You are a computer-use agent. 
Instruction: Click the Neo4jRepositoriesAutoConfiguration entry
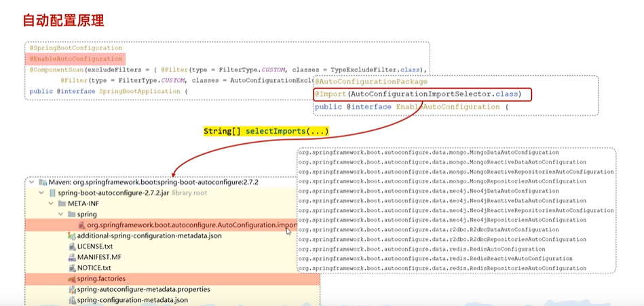point(442,220)
